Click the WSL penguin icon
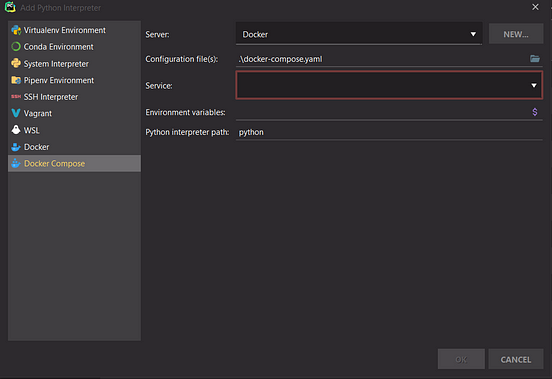 pos(16,130)
